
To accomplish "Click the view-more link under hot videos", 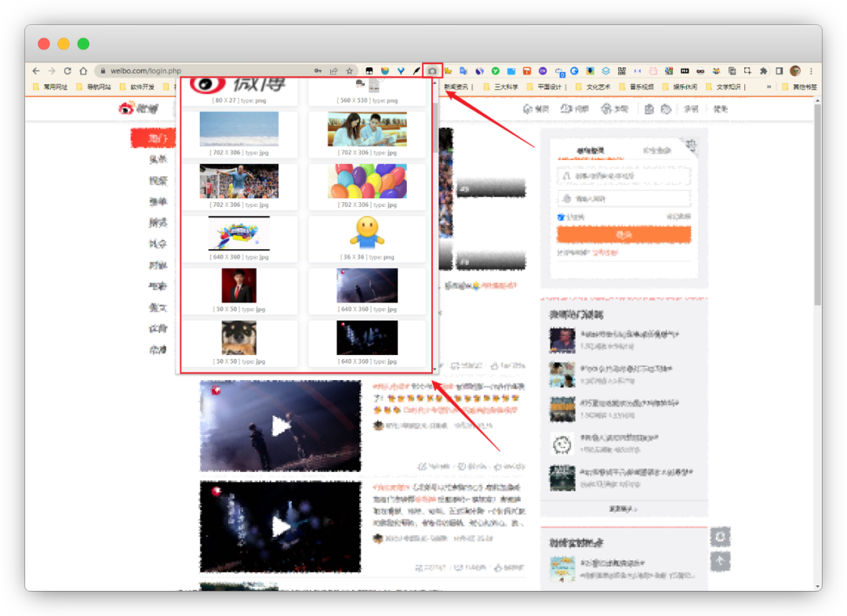I will (x=623, y=509).
